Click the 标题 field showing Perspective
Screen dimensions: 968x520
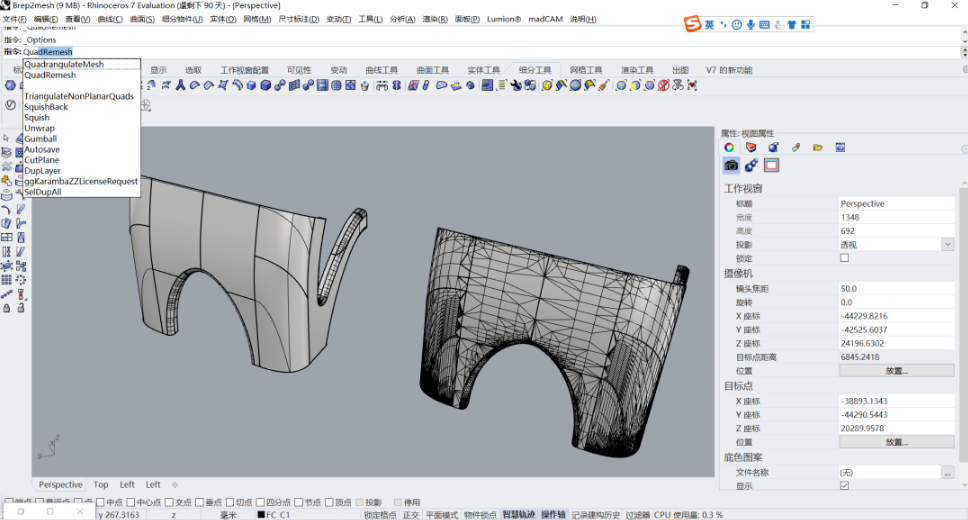point(896,203)
